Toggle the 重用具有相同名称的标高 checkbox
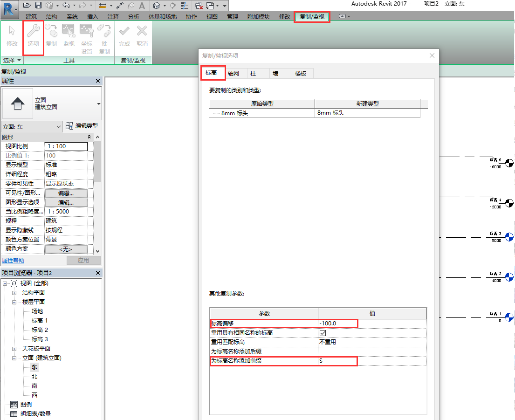This screenshot has height=420, width=515. click(323, 333)
